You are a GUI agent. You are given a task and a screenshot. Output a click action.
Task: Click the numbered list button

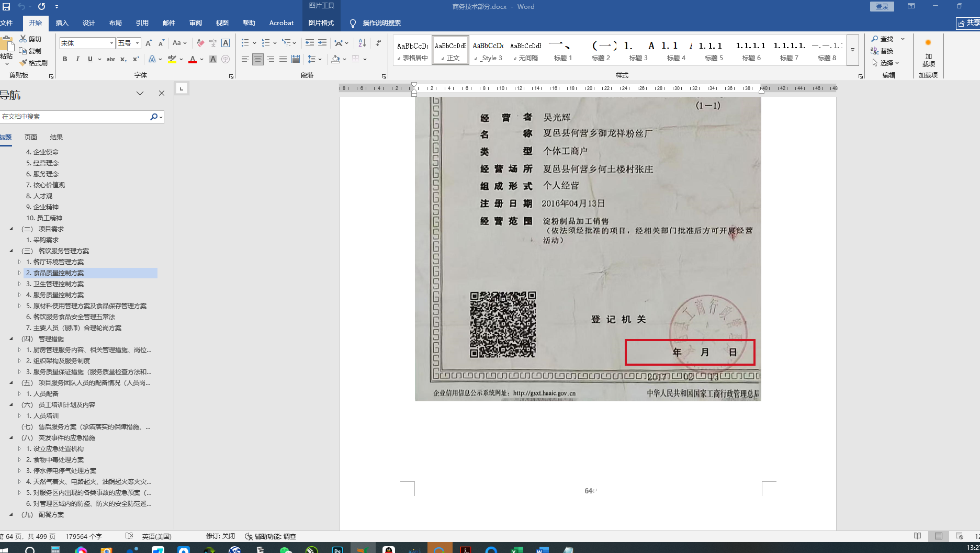coord(266,43)
